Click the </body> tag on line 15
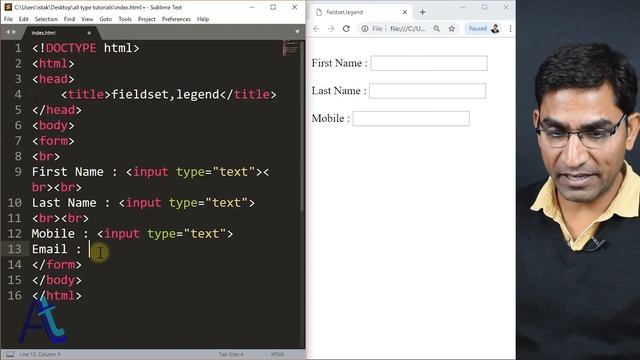640x360 pixels. click(57, 280)
